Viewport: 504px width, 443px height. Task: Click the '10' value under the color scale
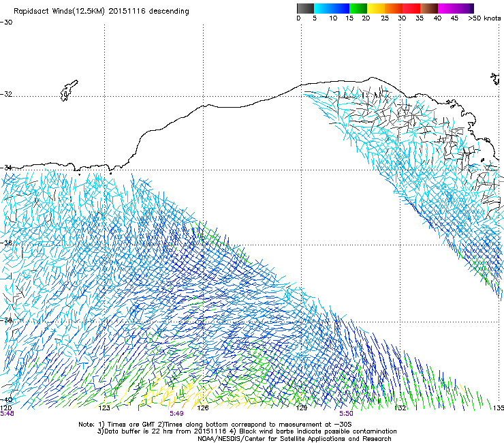333,18
